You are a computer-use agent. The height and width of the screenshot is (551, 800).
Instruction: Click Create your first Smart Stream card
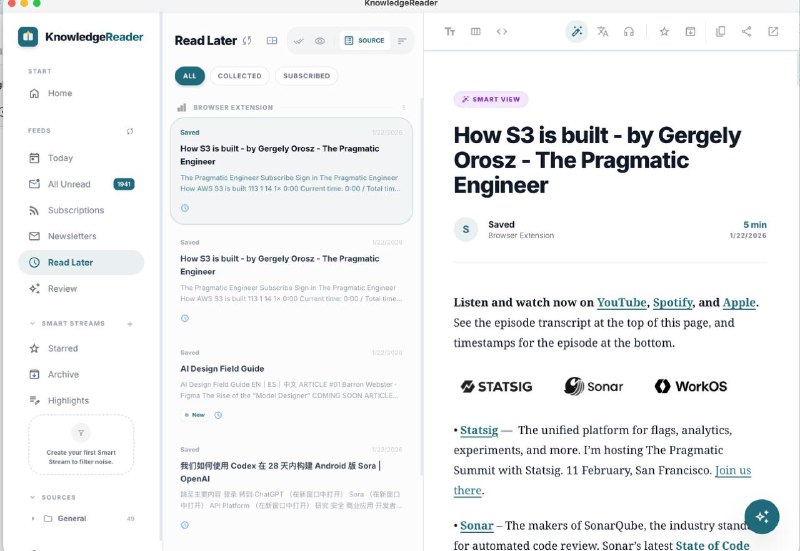point(81,445)
